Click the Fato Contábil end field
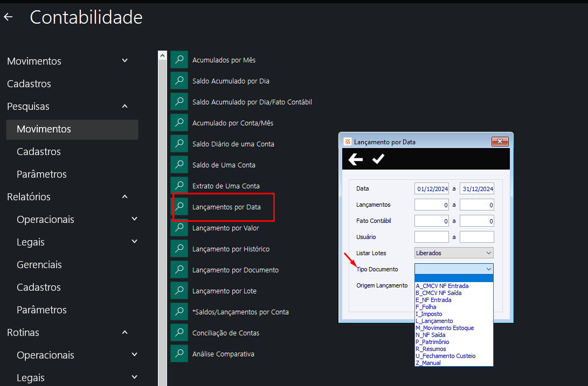This screenshot has width=588, height=386. coord(477,221)
